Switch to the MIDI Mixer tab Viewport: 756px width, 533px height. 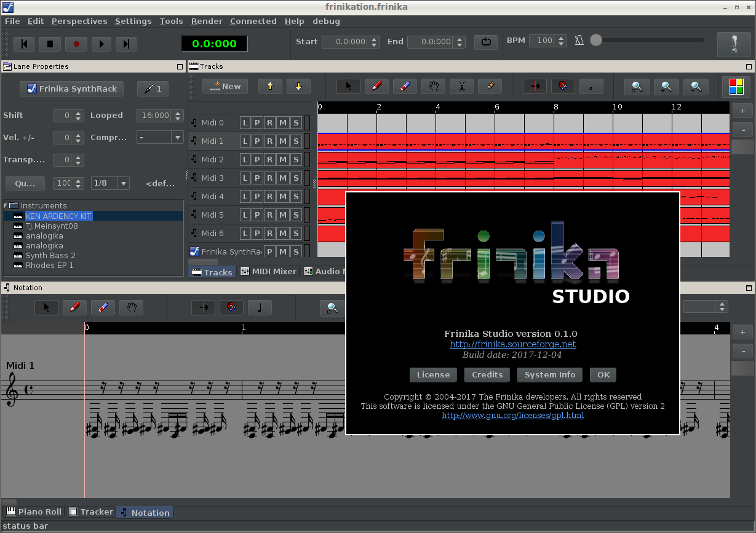[268, 271]
